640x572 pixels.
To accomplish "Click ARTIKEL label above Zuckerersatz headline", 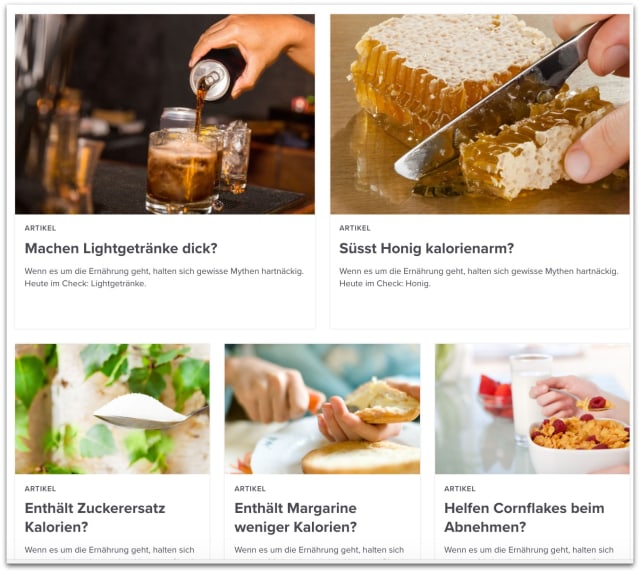I will click(40, 489).
